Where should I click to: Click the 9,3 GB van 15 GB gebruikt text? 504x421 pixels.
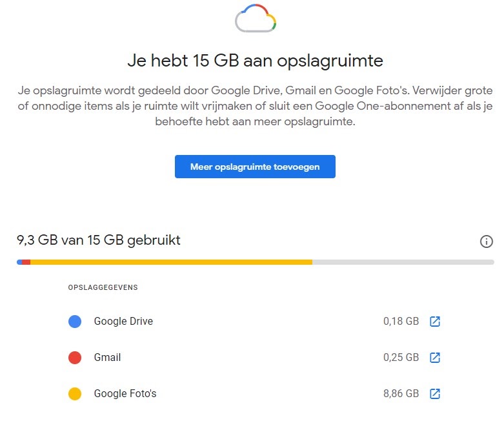99,240
